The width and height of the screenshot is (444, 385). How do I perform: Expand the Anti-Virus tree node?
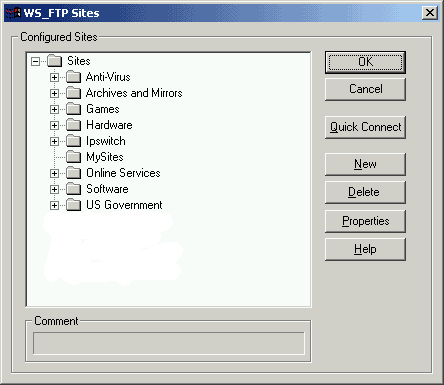54,77
